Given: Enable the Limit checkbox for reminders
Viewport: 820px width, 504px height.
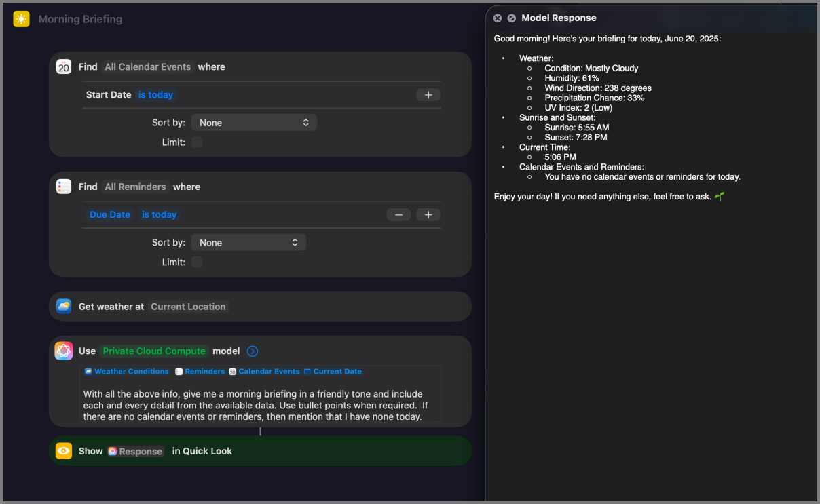Looking at the screenshot, I should 197,263.
